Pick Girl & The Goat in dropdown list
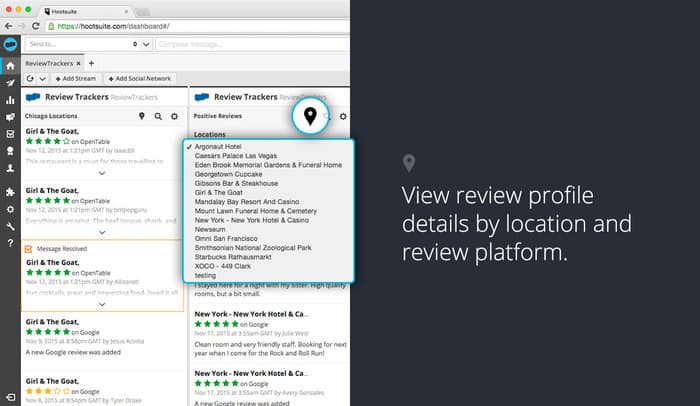Screen dimensions: 700x406 click(218, 193)
